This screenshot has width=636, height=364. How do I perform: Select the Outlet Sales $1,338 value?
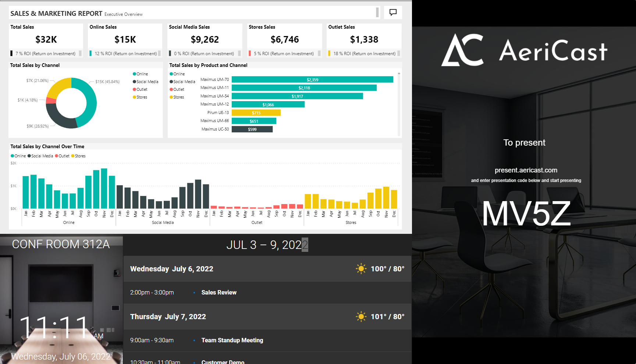point(364,39)
